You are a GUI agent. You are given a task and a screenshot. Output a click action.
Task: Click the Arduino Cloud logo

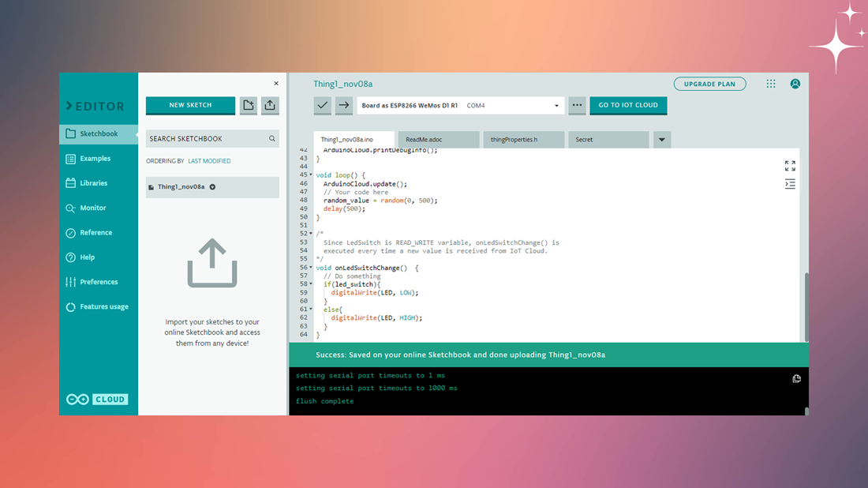[x=97, y=399]
